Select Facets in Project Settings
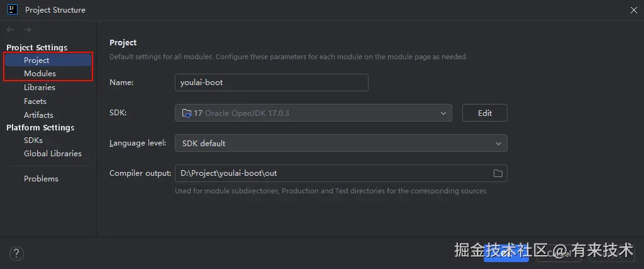The image size is (644, 269). pyautogui.click(x=35, y=101)
